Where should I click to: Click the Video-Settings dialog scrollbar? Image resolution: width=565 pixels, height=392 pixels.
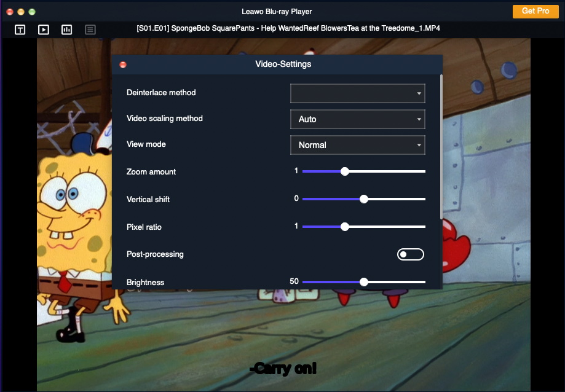pyautogui.click(x=441, y=146)
